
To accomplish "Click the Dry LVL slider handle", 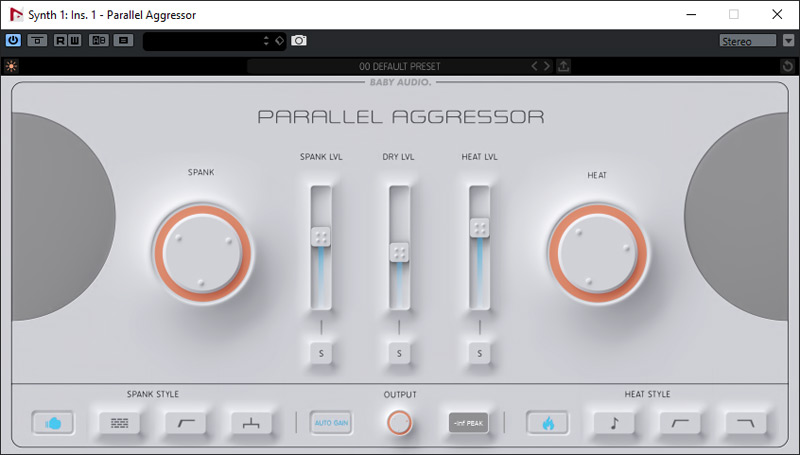I will (x=399, y=253).
